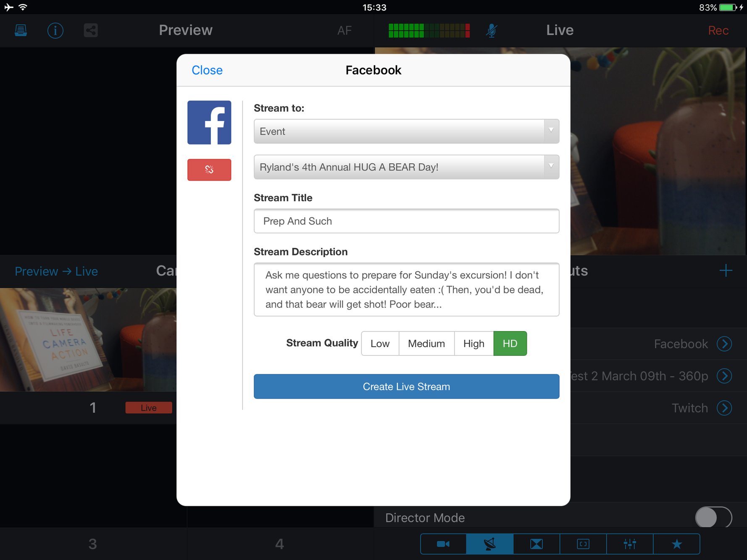Tap the share icon in Preview bar
Viewport: 747px width, 560px height.
pyautogui.click(x=90, y=30)
